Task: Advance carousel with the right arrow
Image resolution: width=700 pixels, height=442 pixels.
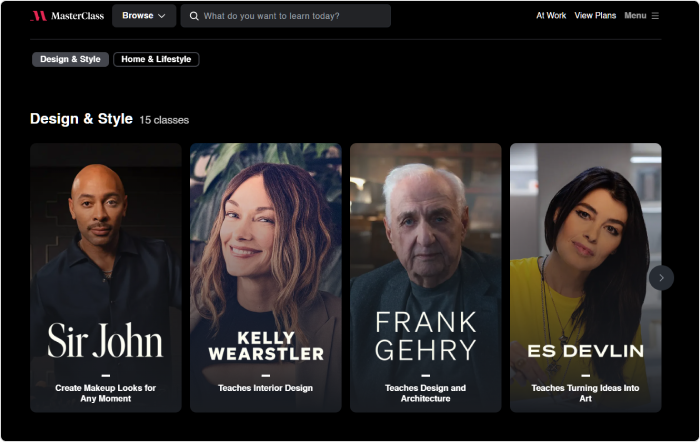Action: coord(661,277)
